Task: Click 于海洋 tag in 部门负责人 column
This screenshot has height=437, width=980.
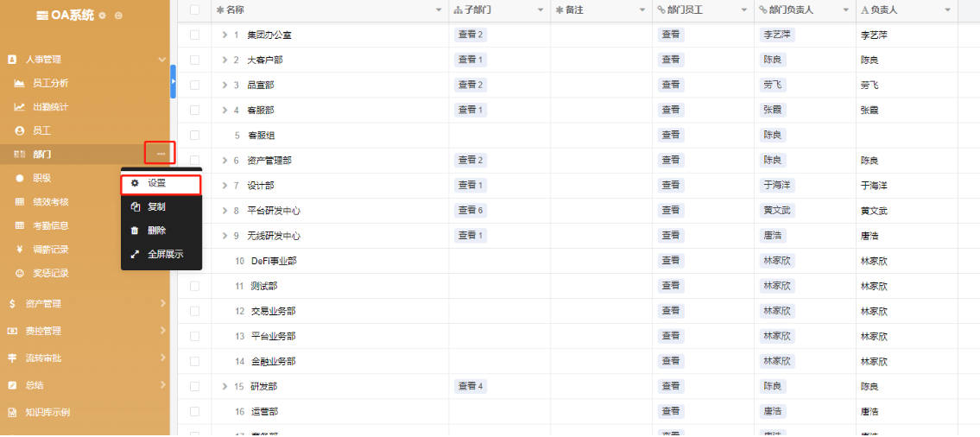Action: [775, 186]
